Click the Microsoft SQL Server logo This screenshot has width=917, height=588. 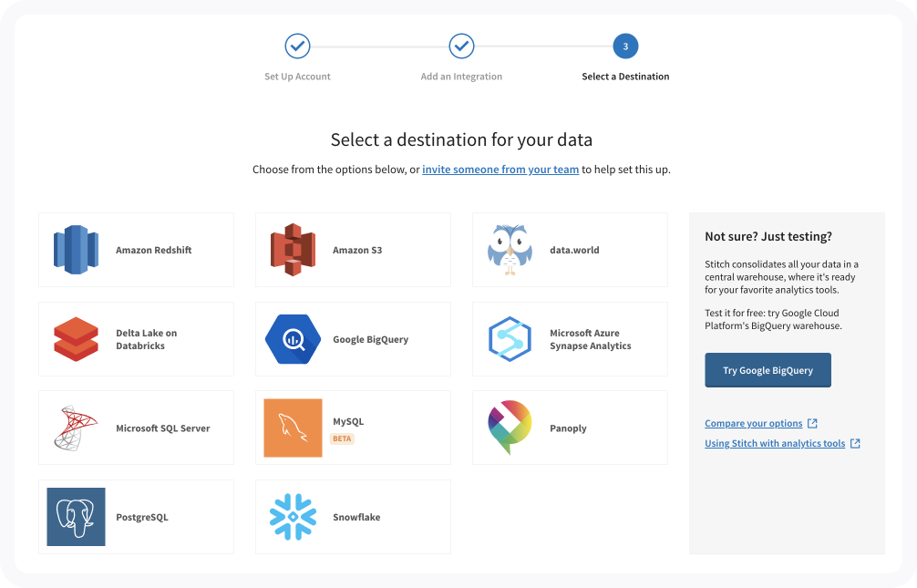click(76, 428)
